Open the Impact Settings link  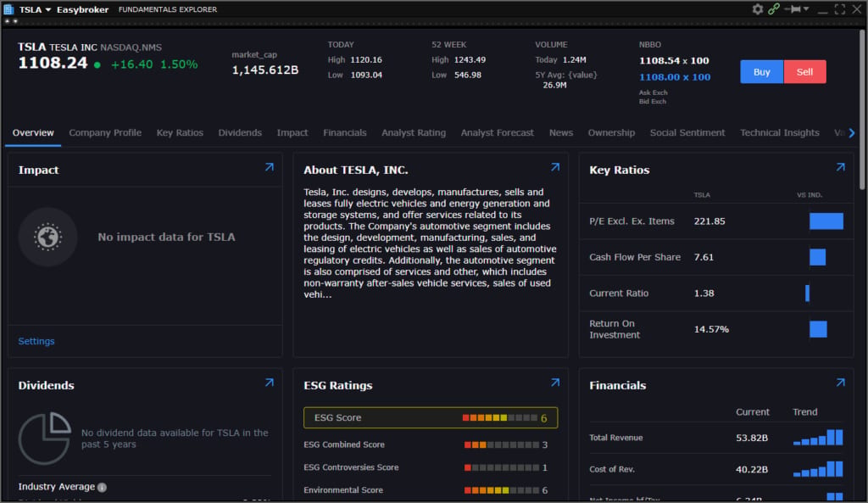(x=36, y=341)
